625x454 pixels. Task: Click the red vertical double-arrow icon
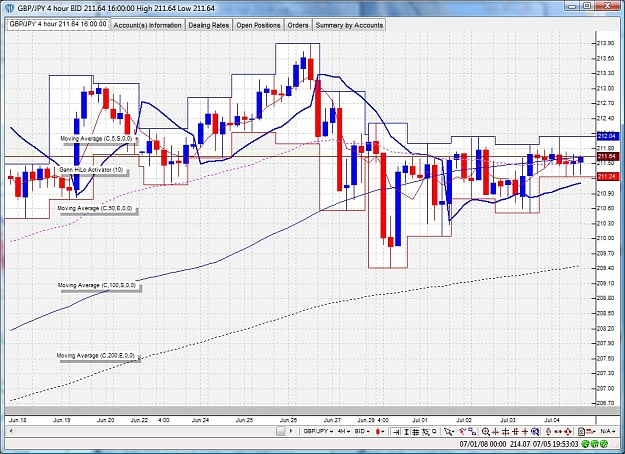(x=548, y=431)
